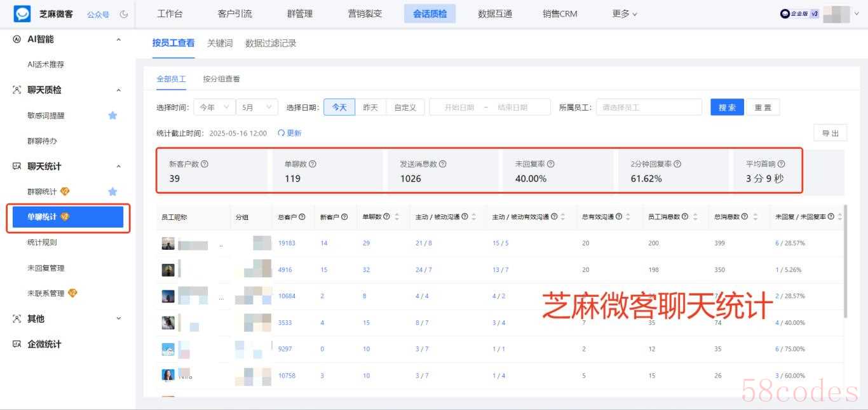Click help icon beside 未回复率
The width and height of the screenshot is (868, 410).
[x=550, y=164]
